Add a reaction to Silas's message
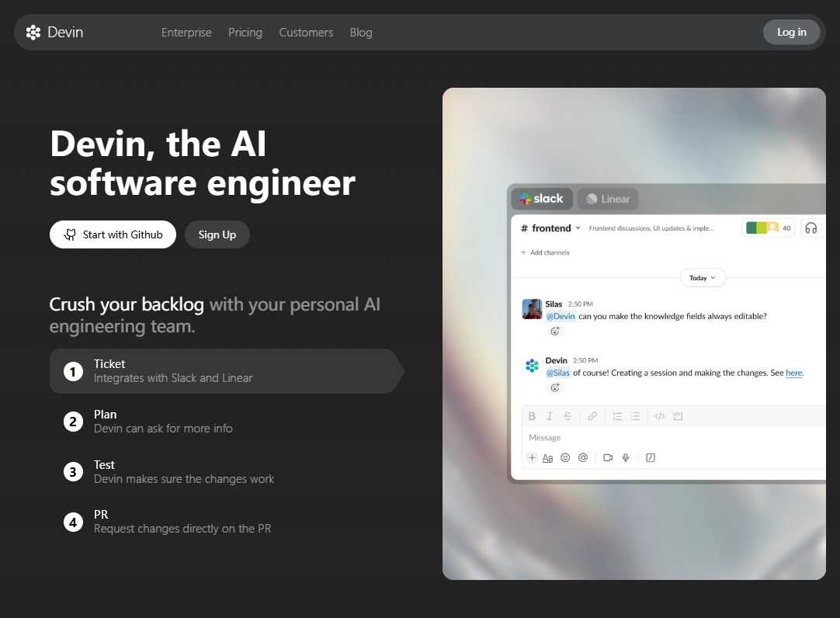The height and width of the screenshot is (618, 840). tap(554, 332)
